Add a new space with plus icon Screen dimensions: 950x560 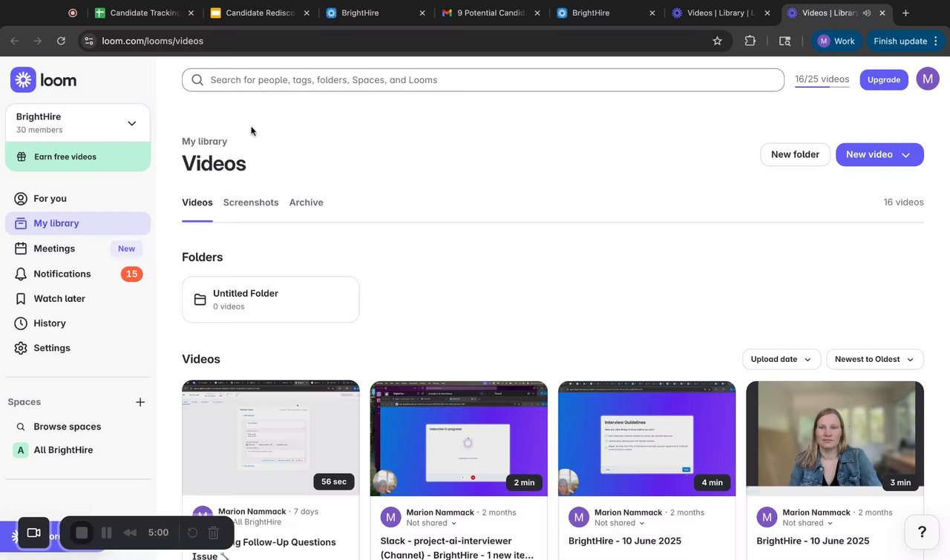[x=140, y=402]
